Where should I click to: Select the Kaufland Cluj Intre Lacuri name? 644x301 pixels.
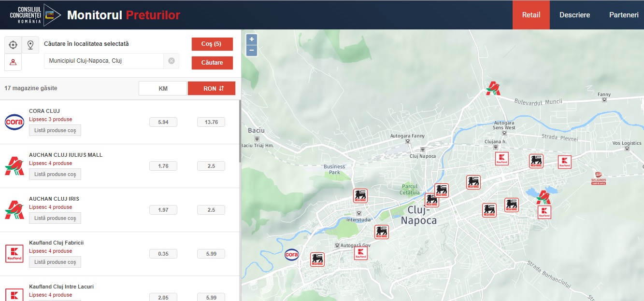[61, 287]
